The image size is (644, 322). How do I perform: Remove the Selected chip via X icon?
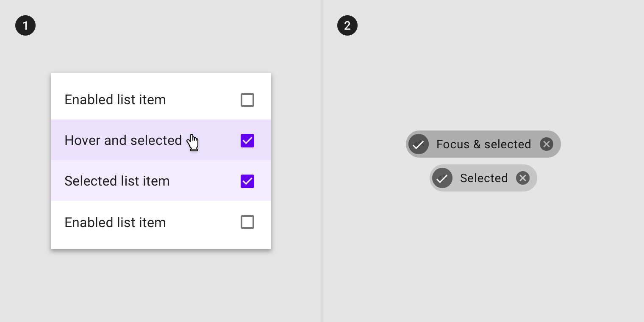pyautogui.click(x=523, y=178)
